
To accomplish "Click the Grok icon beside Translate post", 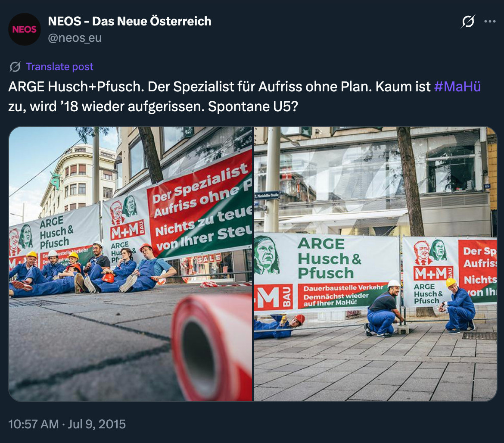I will pos(15,67).
